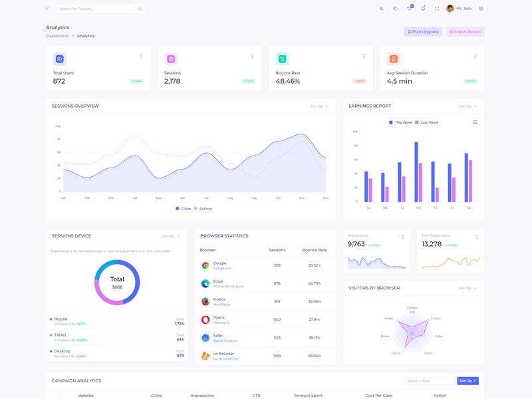Enter fullscreen mode from the header
Viewport: 532px width, 399px height.
437,9
